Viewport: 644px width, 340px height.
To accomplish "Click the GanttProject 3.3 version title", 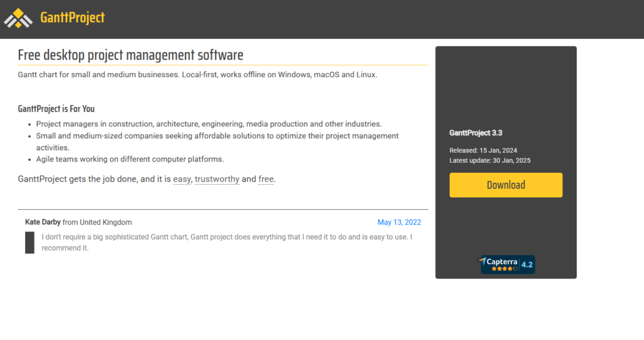I will [x=475, y=133].
